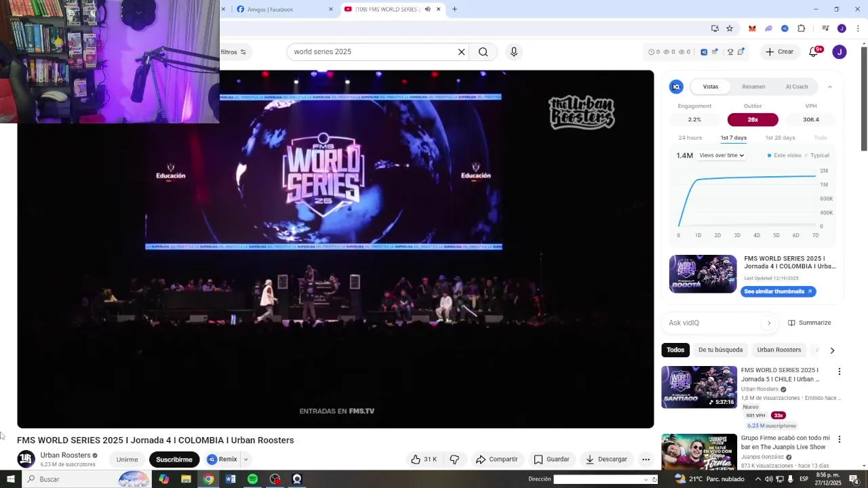The width and height of the screenshot is (868, 488).
Task: Expand the Remix dropdown arrow
Action: [245, 460]
